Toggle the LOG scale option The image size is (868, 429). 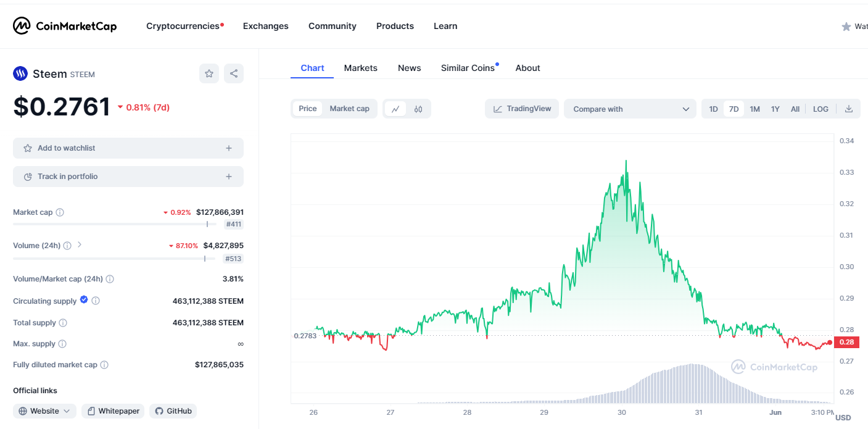[820, 109]
